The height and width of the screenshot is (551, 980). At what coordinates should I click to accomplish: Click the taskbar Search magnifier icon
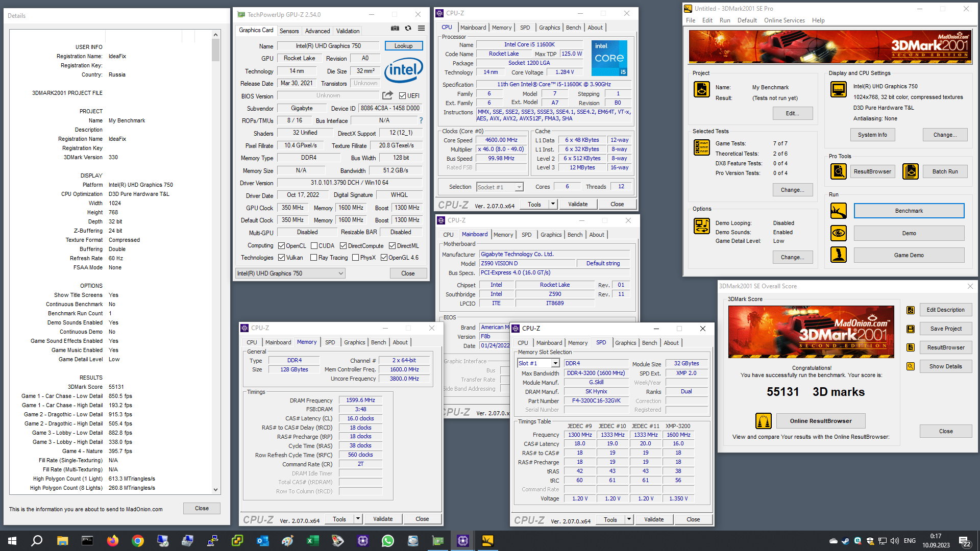pyautogui.click(x=37, y=541)
